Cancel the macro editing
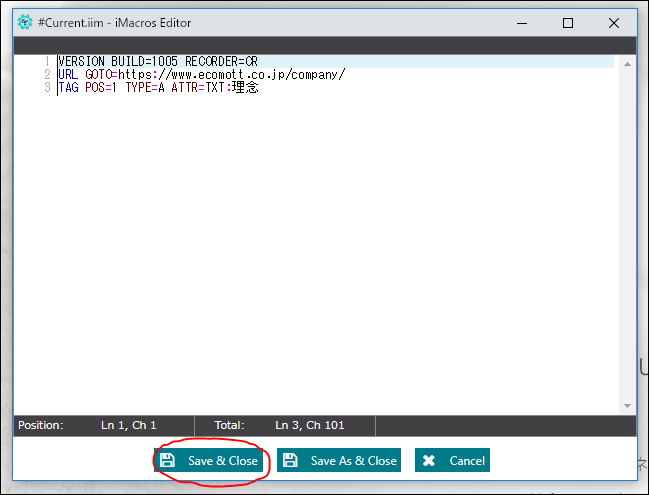Screen dimensions: 649x495 pyautogui.click(x=452, y=460)
